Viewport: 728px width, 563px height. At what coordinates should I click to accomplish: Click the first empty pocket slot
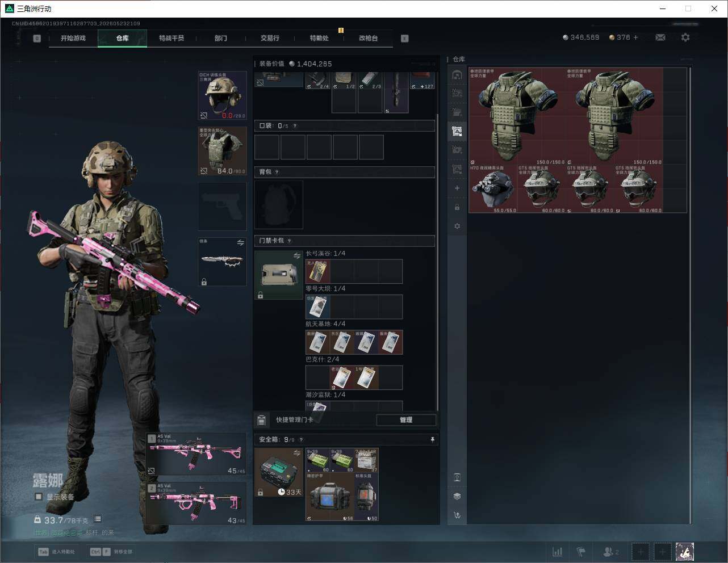267,147
